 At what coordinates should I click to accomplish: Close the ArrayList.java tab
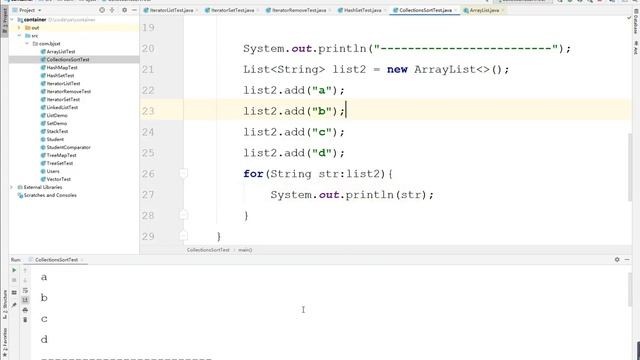pyautogui.click(x=503, y=10)
